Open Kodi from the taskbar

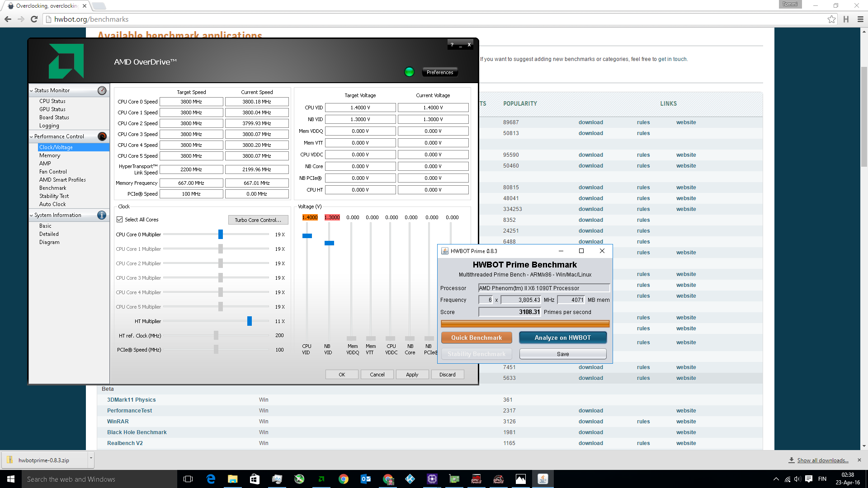point(410,479)
